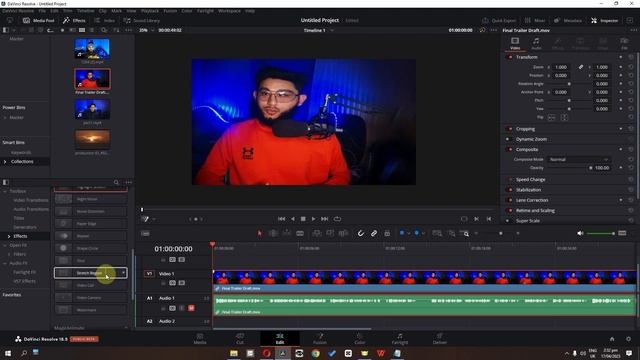The height and width of the screenshot is (360, 640).
Task: Open the Mixer panel button
Action: tap(535, 20)
